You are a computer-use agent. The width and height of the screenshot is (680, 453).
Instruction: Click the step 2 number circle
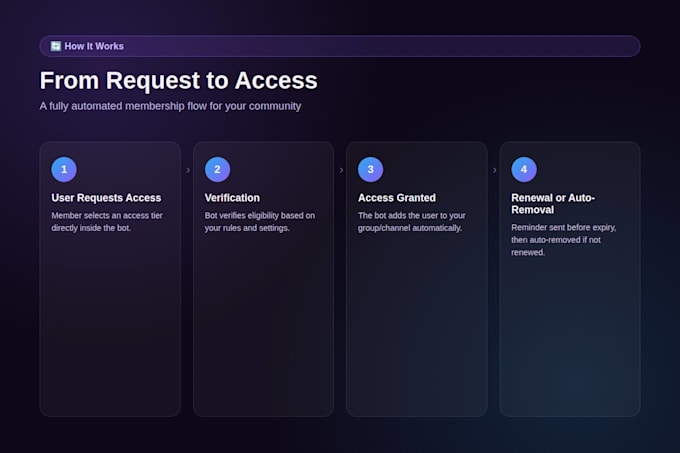pyautogui.click(x=217, y=169)
